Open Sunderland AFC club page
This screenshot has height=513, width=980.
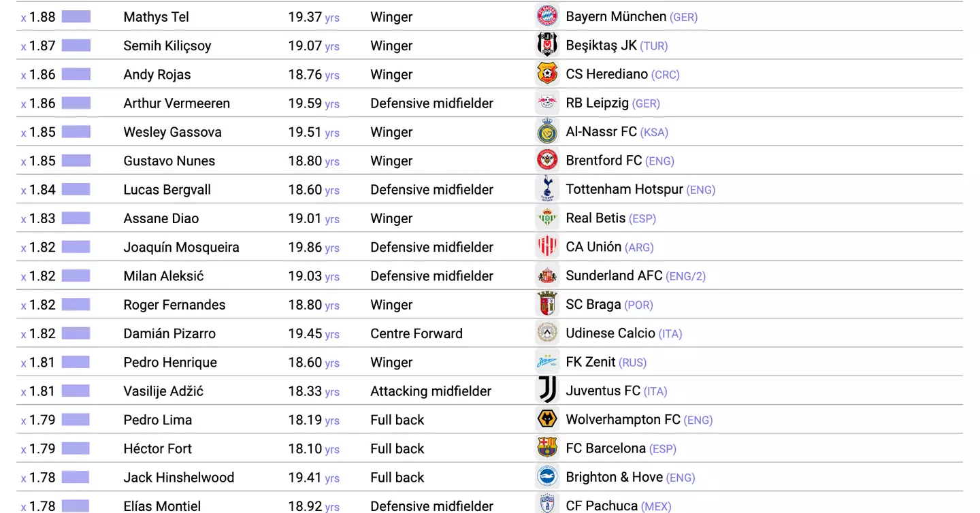point(614,276)
